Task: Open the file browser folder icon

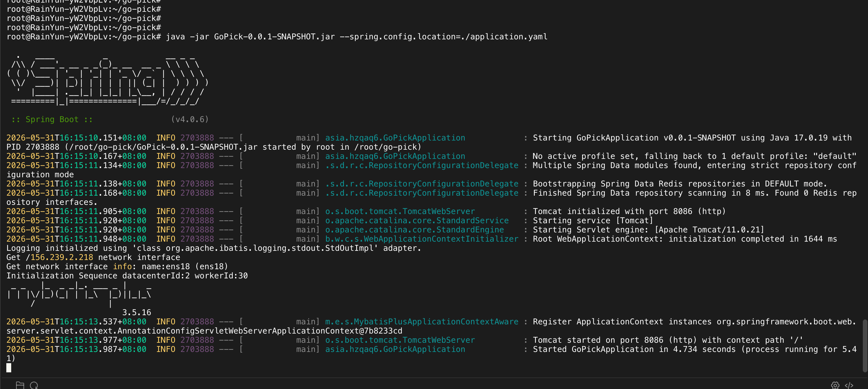Action: click(20, 385)
